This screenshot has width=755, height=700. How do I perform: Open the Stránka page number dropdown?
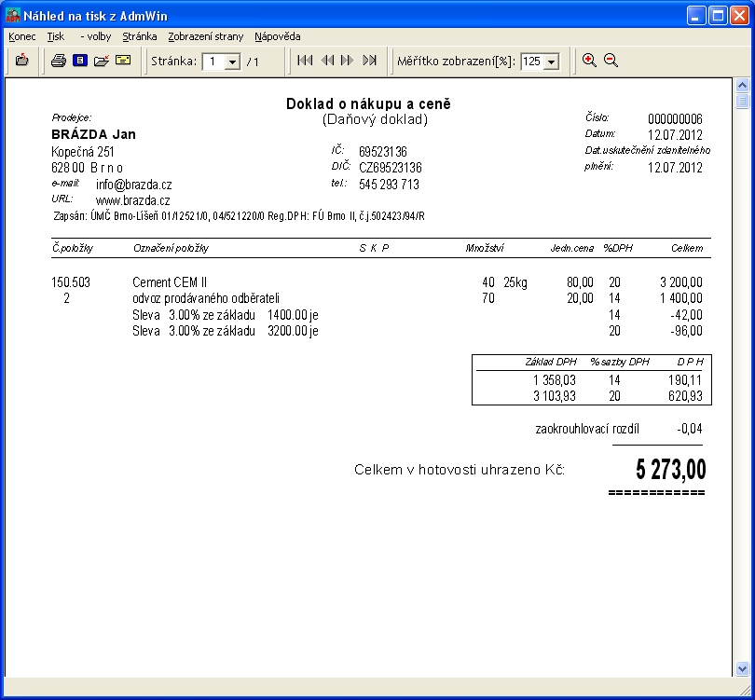[233, 62]
